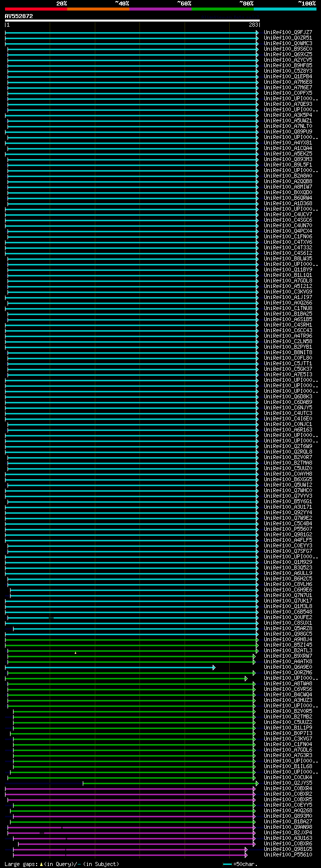The image size is (321, 868).
Task: Select the label UniRef100_Q5ARZ8
Action: coord(288,628)
